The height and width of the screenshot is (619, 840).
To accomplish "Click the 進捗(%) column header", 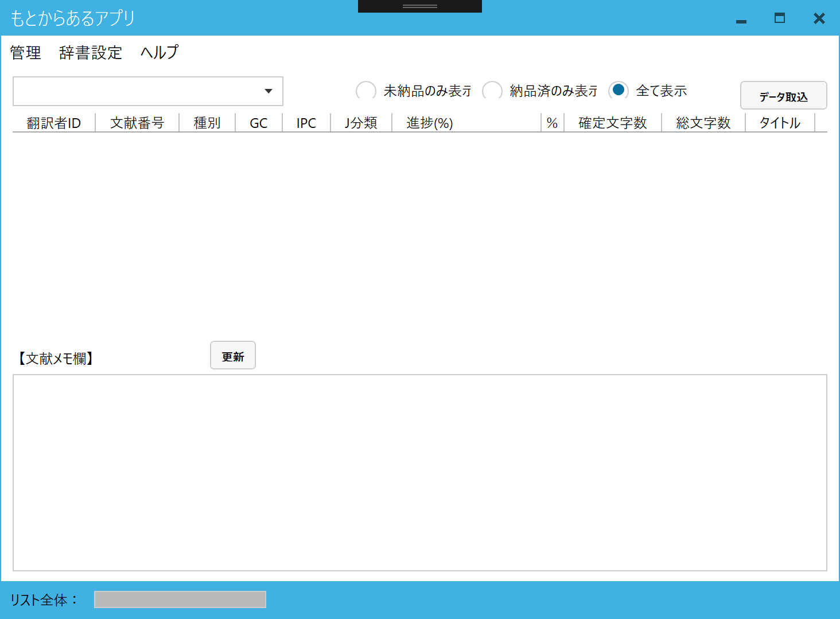I will tap(466, 123).
